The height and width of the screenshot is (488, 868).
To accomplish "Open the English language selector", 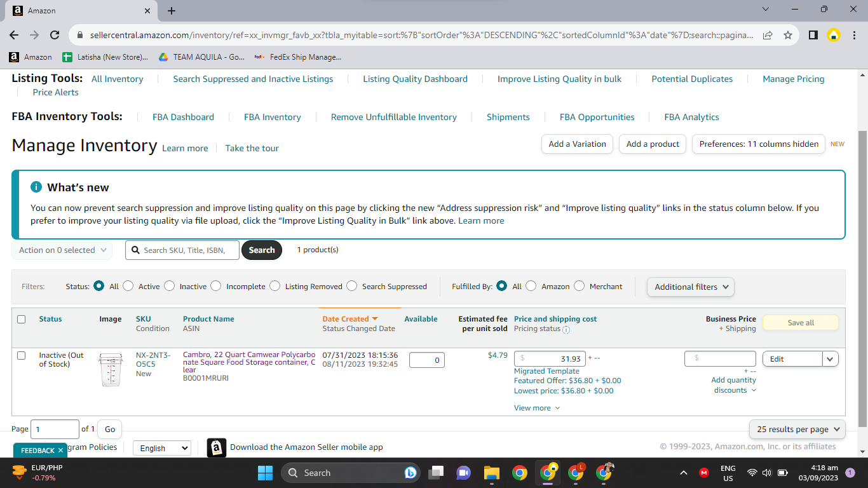I will [161, 448].
